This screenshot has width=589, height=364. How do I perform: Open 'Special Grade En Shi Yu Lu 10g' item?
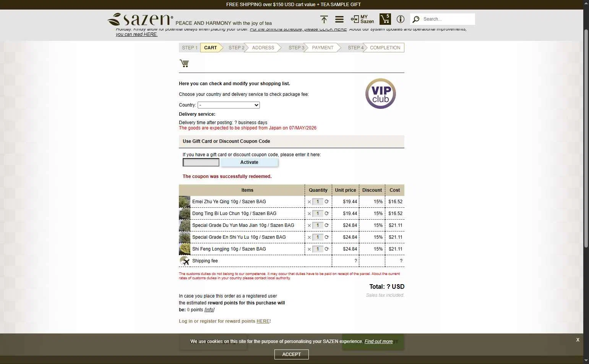[239, 237]
